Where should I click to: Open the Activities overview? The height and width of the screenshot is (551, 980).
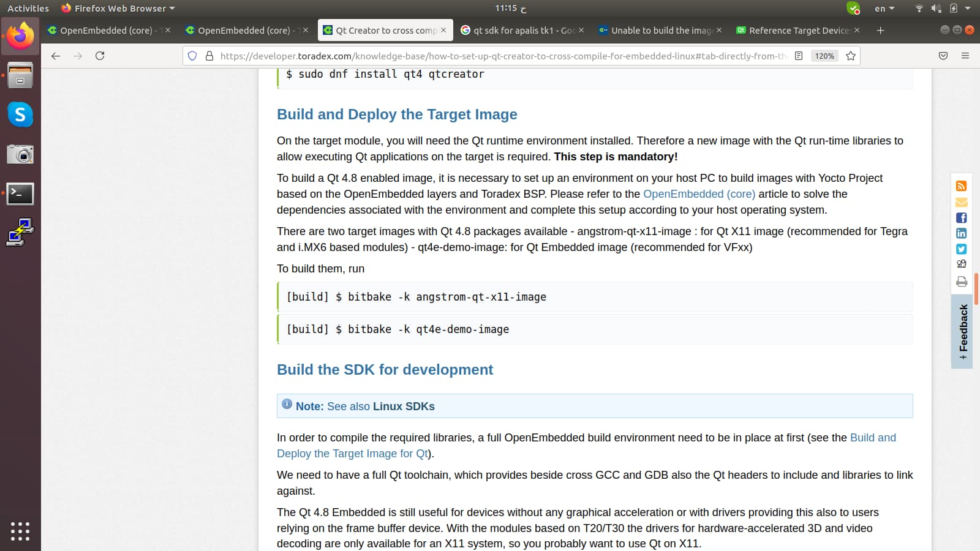pos(28,8)
